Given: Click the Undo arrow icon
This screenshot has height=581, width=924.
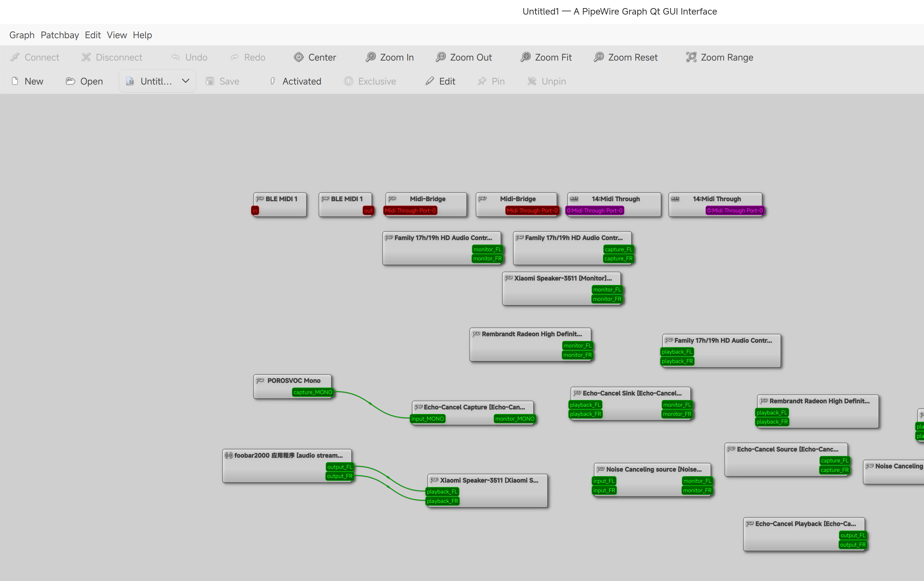Looking at the screenshot, I should [176, 57].
